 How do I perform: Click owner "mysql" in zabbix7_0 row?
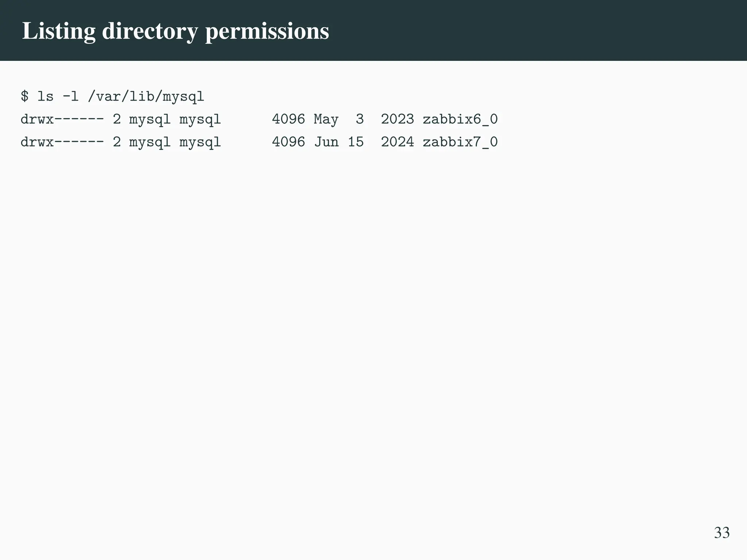pos(150,142)
